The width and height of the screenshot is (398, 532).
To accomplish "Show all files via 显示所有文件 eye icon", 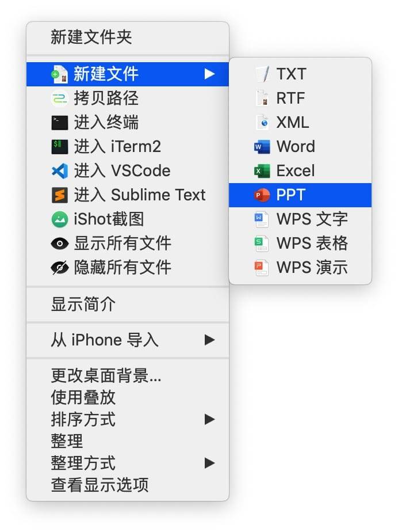I will (60, 244).
